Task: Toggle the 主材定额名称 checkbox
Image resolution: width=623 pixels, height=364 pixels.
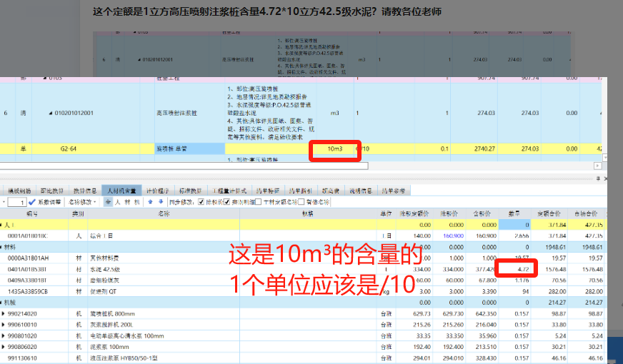Action: pos(258,202)
